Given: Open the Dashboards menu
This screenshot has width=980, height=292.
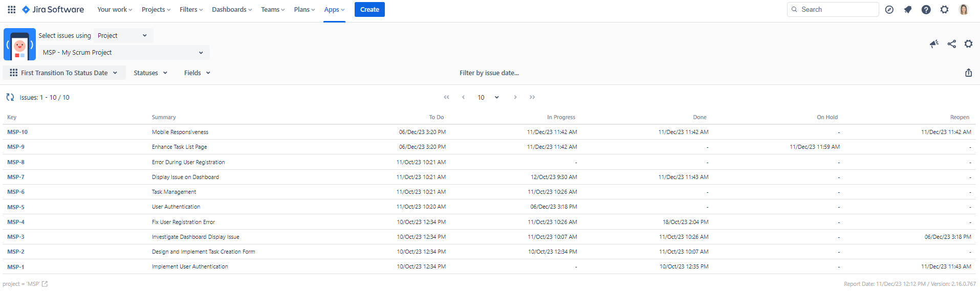Looking at the screenshot, I should click(x=232, y=10).
